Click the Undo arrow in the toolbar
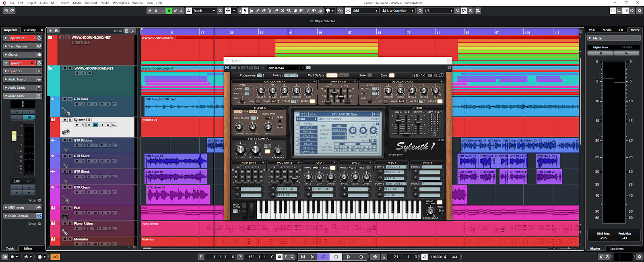The width and height of the screenshot is (644, 262). tap(6, 10)
